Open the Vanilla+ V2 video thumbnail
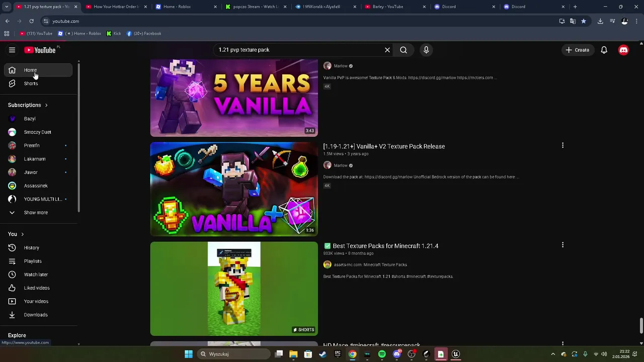The image size is (644, 362). pos(234,189)
